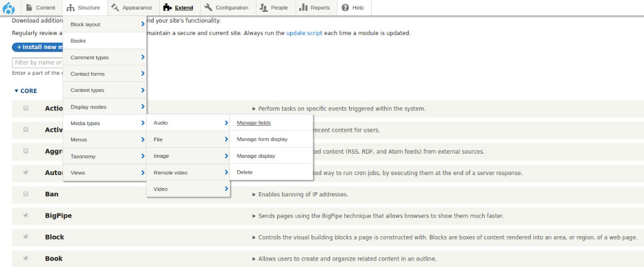This screenshot has height=267, width=644.
Task: Expand the Taxonomy submenu arrow
Action: (142, 156)
